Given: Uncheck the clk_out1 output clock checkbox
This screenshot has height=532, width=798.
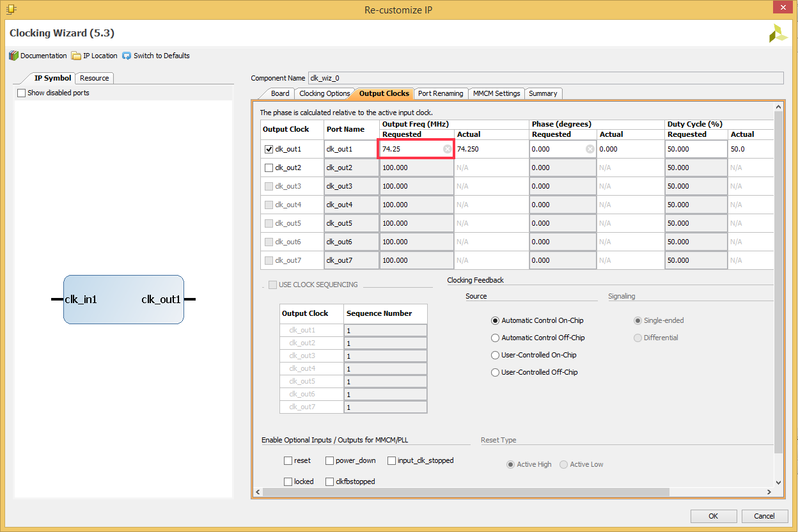Looking at the screenshot, I should click(x=269, y=149).
